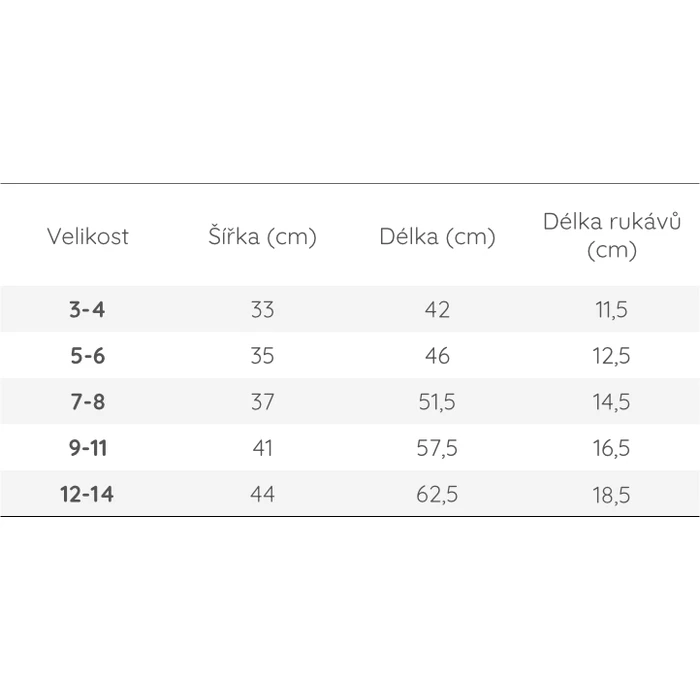Click the Délka rukávů (cm) header
This screenshot has width=700, height=700.
pos(611,236)
